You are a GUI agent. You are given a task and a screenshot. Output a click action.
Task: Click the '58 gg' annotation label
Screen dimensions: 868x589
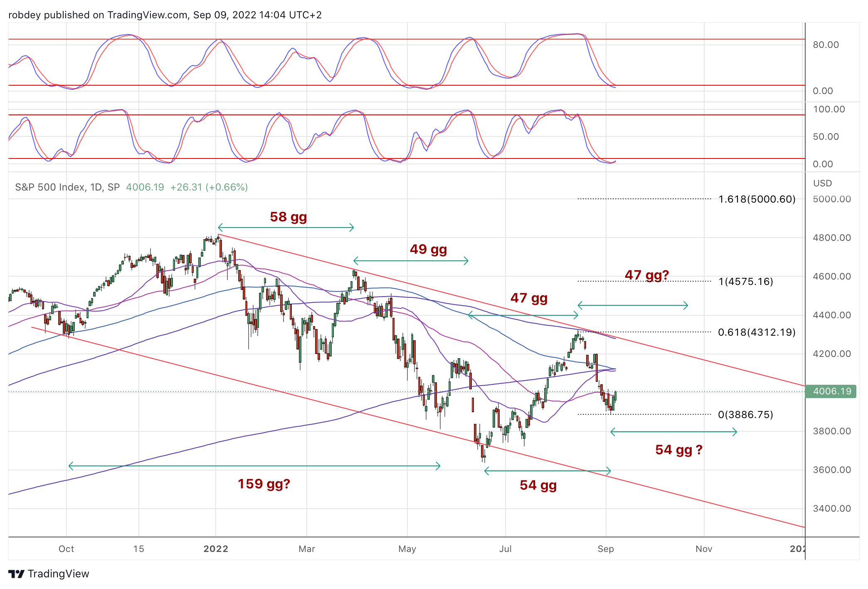pyautogui.click(x=289, y=217)
